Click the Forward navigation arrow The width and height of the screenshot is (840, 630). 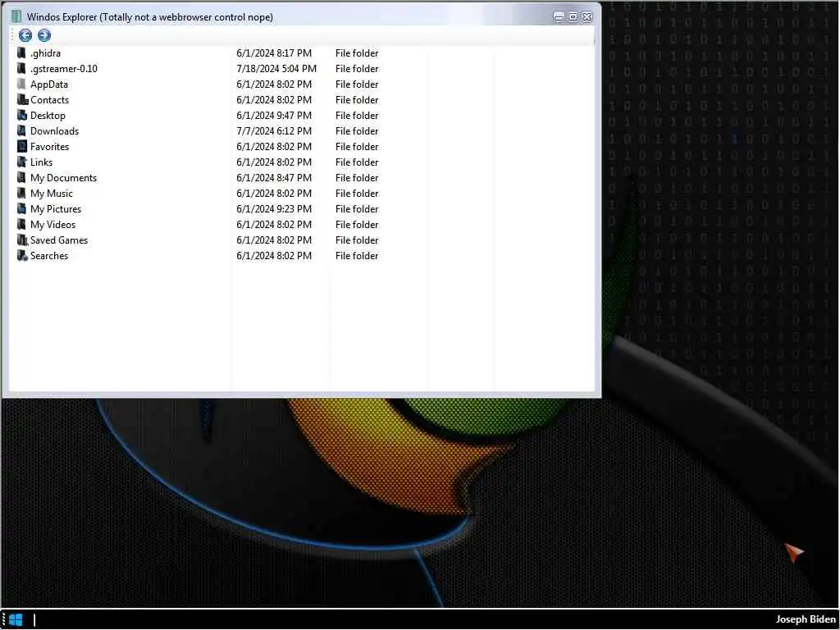pos(44,35)
